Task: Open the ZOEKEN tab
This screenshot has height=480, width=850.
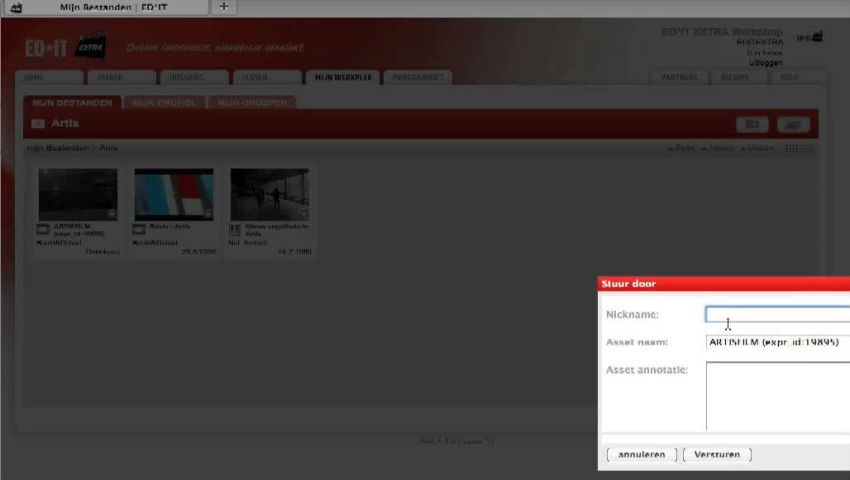Action: point(122,78)
